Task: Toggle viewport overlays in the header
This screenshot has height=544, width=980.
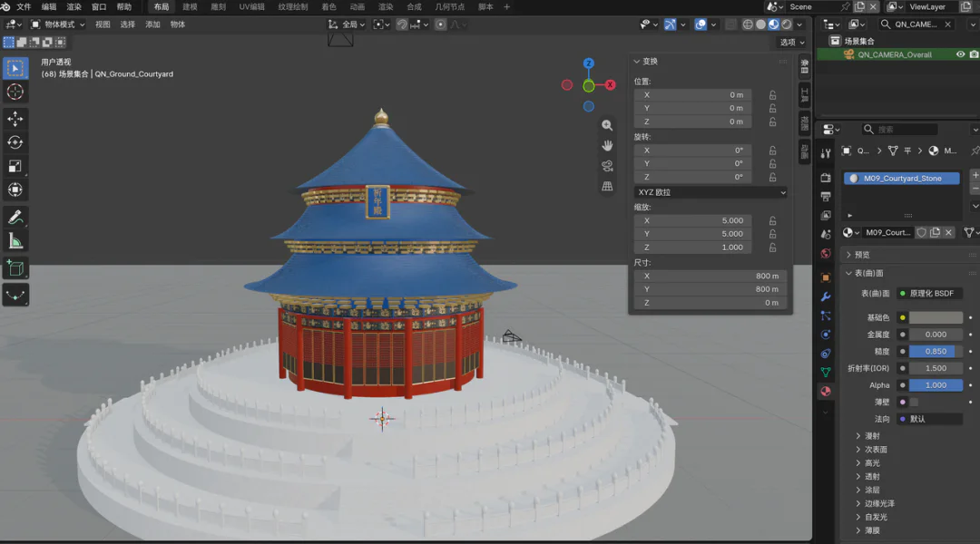Action: (701, 24)
